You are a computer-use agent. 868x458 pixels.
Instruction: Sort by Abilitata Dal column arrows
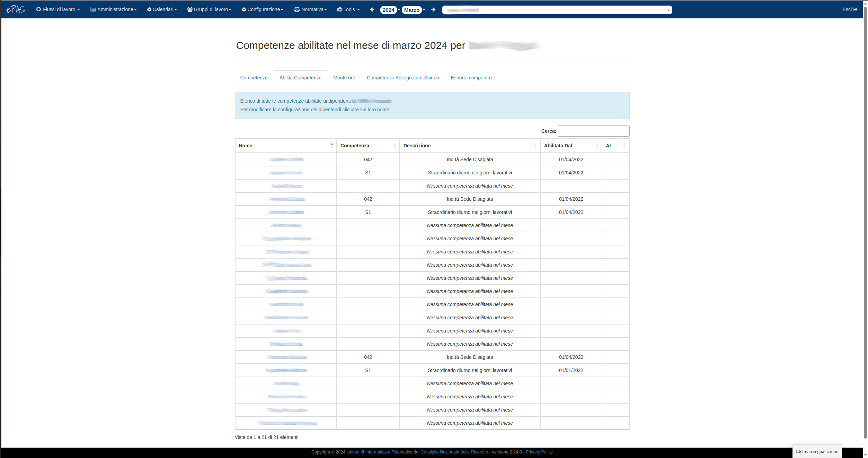[597, 146]
